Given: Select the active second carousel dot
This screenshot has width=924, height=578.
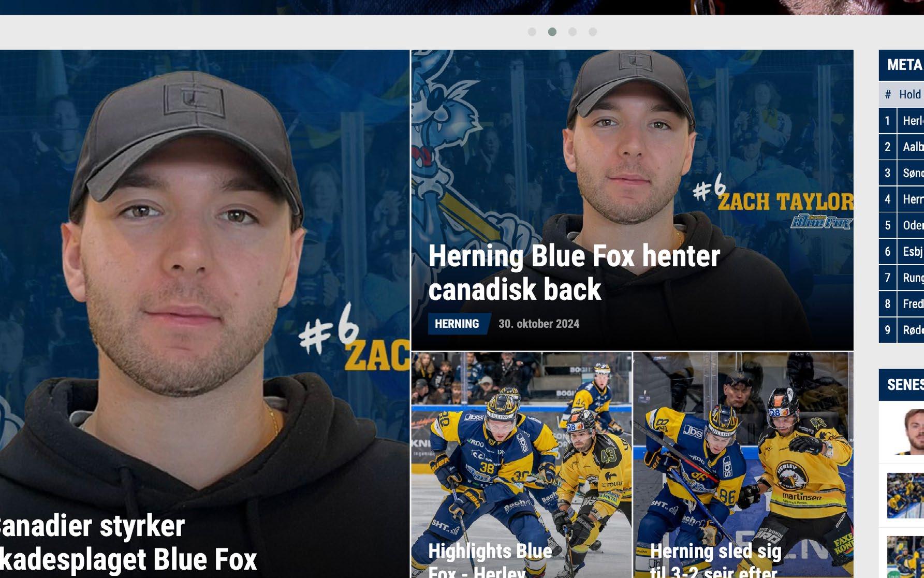Looking at the screenshot, I should pos(552,32).
